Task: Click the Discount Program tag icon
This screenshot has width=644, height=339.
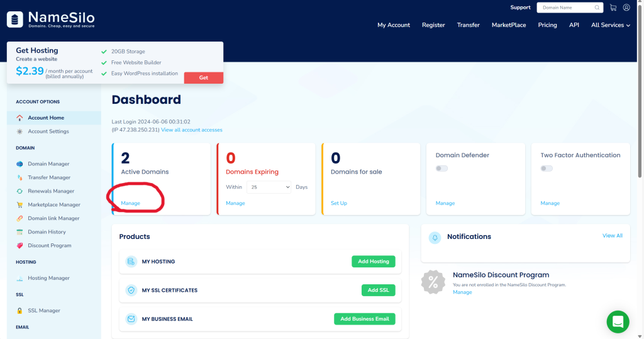Action: [19, 245]
